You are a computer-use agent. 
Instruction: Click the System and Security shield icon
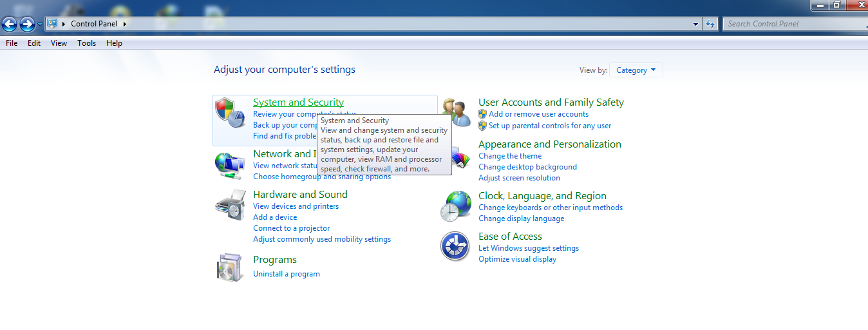coord(230,113)
